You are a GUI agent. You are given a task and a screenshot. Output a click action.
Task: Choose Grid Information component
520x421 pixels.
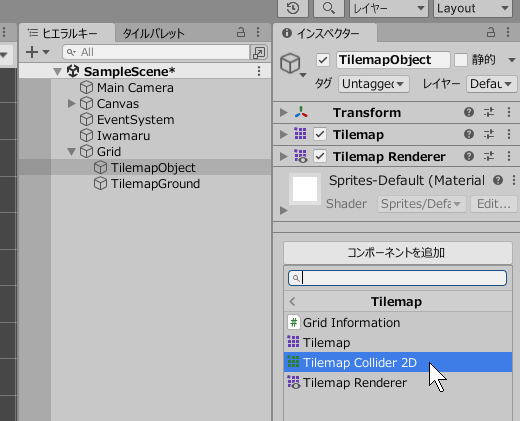pos(398,323)
